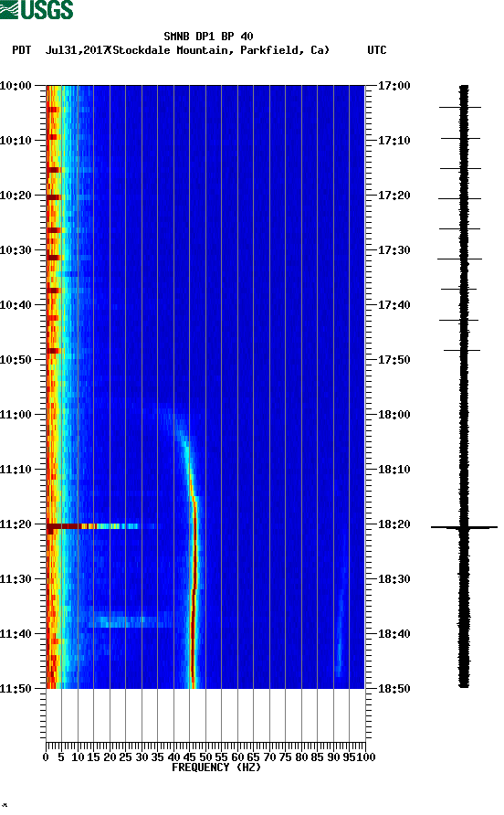Click the '11:40' PDT time label

coord(16,633)
